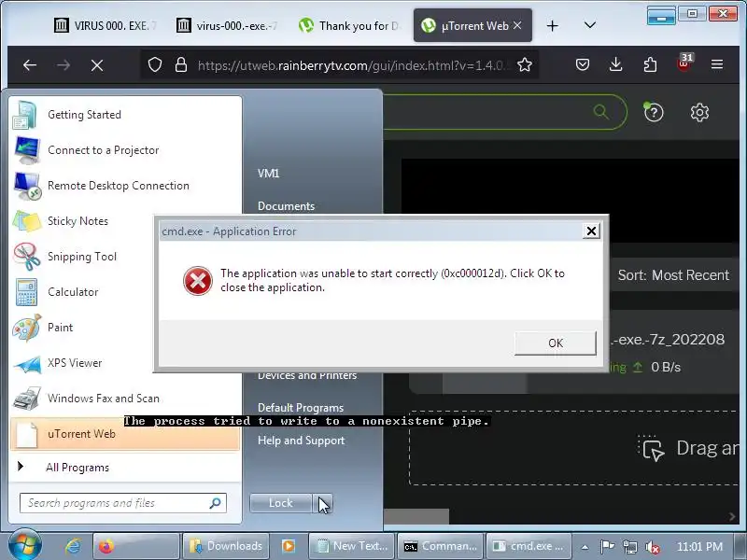Open network tray icon
The width and height of the screenshot is (747, 560).
pyautogui.click(x=630, y=547)
